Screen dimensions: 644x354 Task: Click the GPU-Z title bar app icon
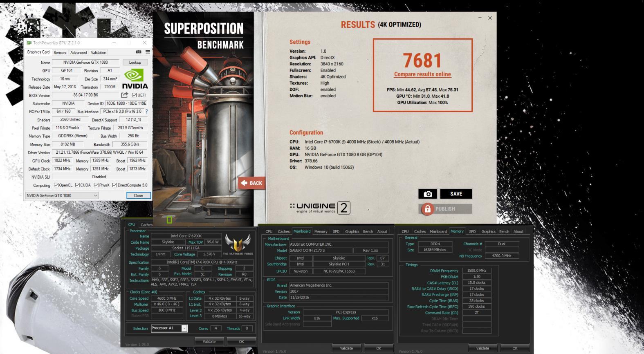click(29, 43)
